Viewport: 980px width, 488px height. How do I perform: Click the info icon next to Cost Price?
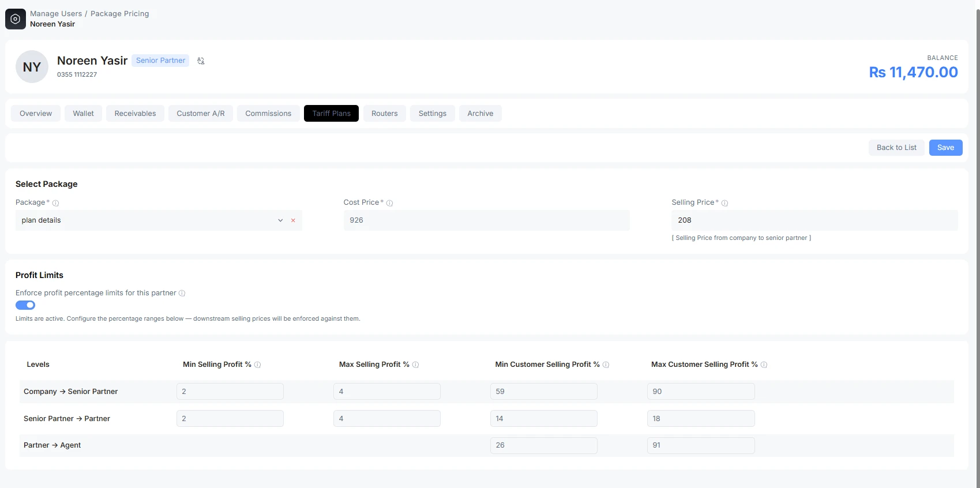pos(389,203)
